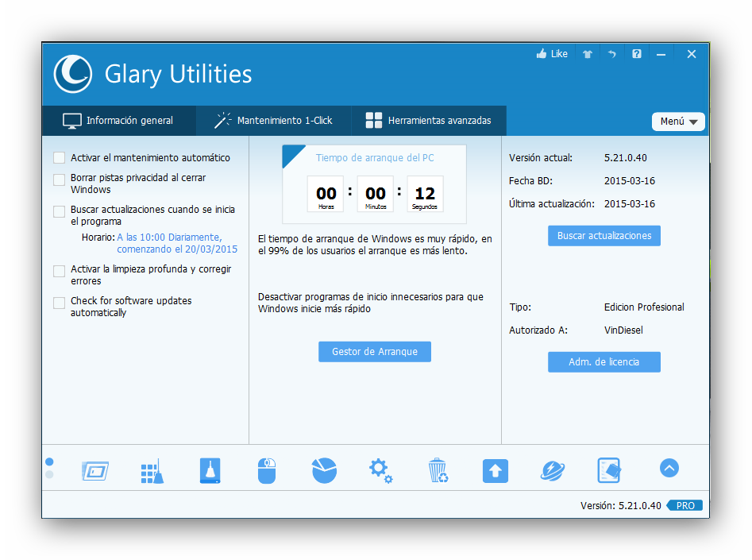This screenshot has height=560, width=752.
Task: Click version value '5.21.0.40' beside Versión actual
Action: click(626, 158)
